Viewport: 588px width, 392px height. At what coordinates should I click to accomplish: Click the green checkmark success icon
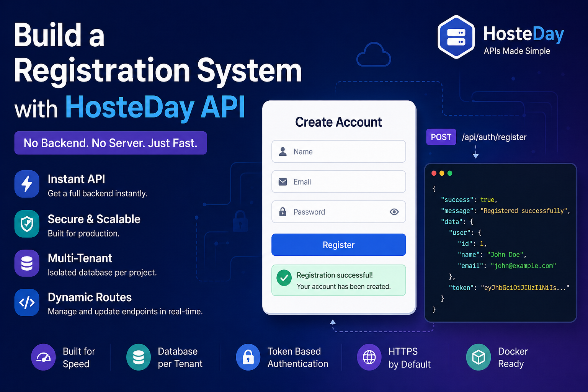284,278
